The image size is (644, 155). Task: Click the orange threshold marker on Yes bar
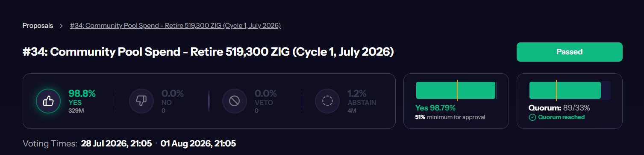pos(457,90)
